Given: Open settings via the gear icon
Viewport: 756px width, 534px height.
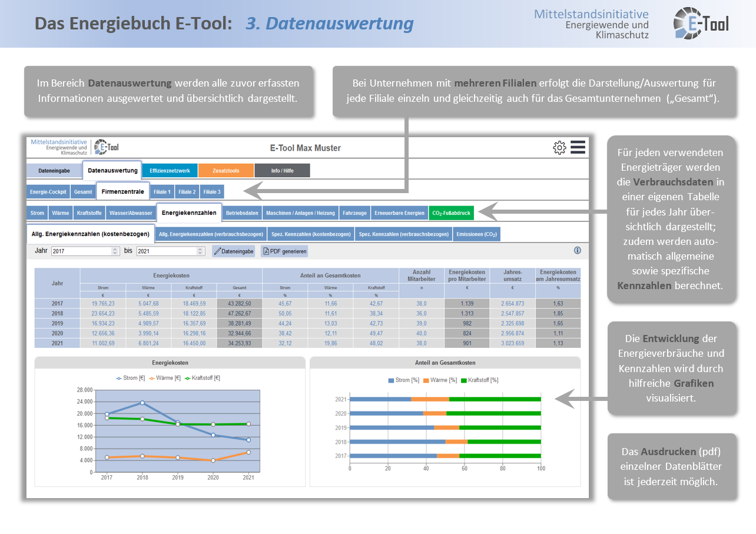Looking at the screenshot, I should [559, 148].
